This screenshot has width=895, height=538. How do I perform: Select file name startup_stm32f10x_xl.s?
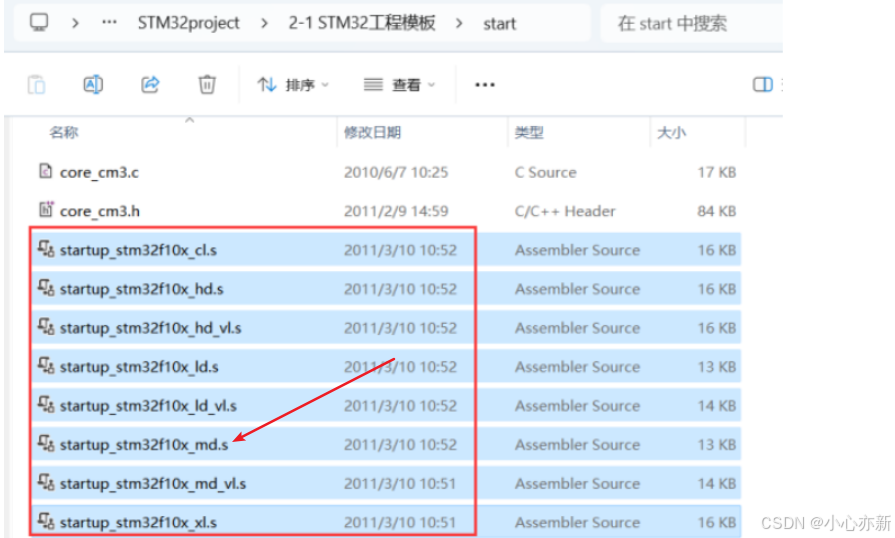(138, 523)
